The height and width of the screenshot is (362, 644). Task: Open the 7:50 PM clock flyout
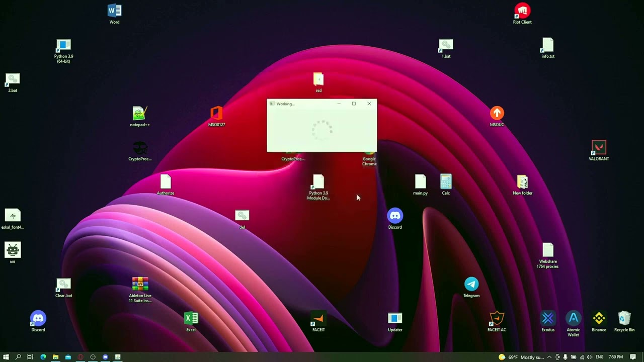[x=616, y=357]
